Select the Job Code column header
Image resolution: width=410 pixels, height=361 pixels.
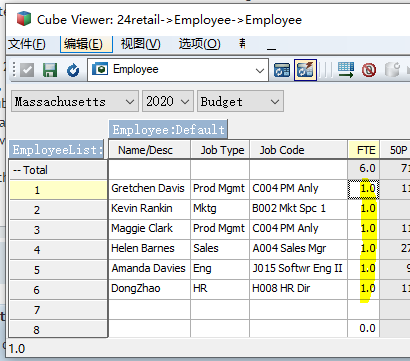[299, 150]
